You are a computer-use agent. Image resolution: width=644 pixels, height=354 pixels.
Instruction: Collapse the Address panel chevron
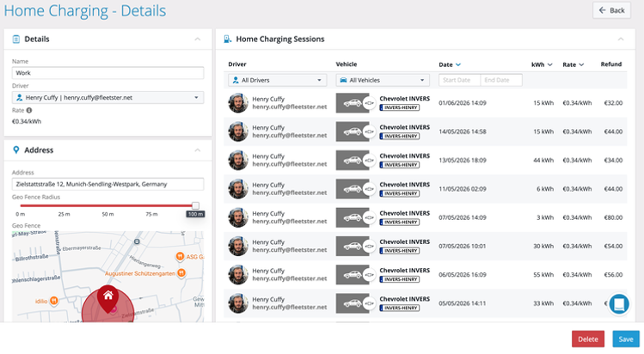click(x=198, y=150)
